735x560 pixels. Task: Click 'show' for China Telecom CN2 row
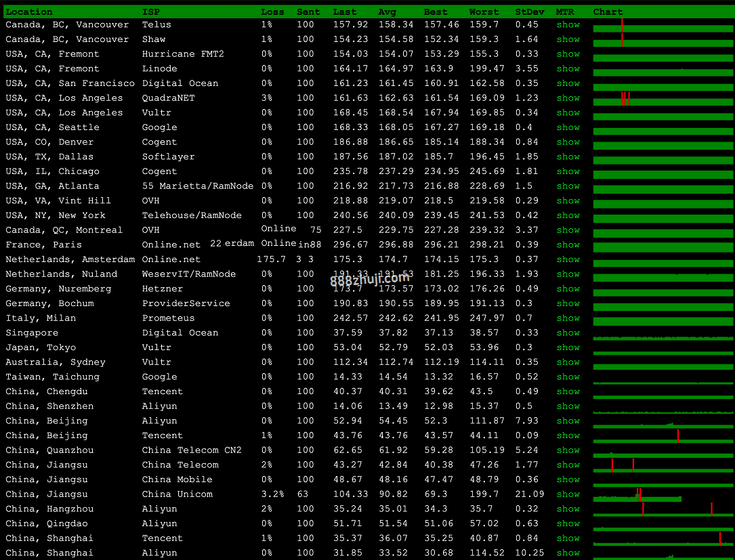pos(568,450)
